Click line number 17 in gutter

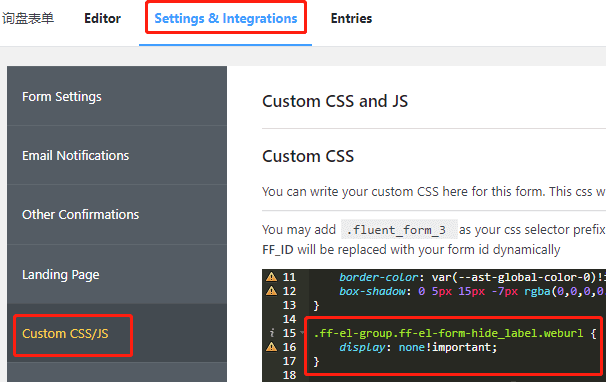289,361
